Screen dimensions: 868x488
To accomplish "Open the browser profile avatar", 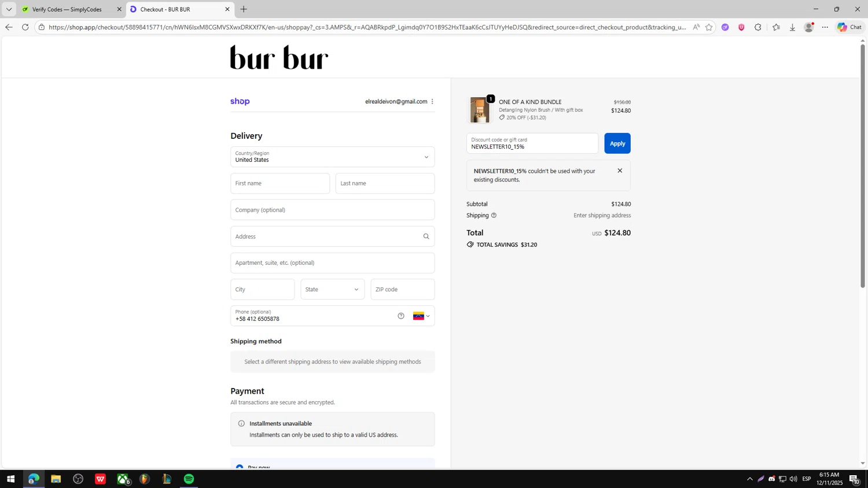I will (809, 27).
